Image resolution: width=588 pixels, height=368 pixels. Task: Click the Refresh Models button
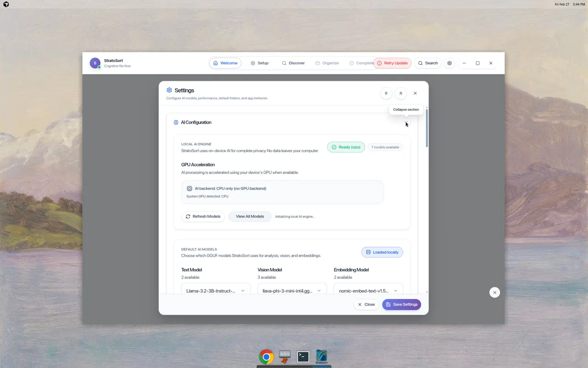tap(203, 217)
